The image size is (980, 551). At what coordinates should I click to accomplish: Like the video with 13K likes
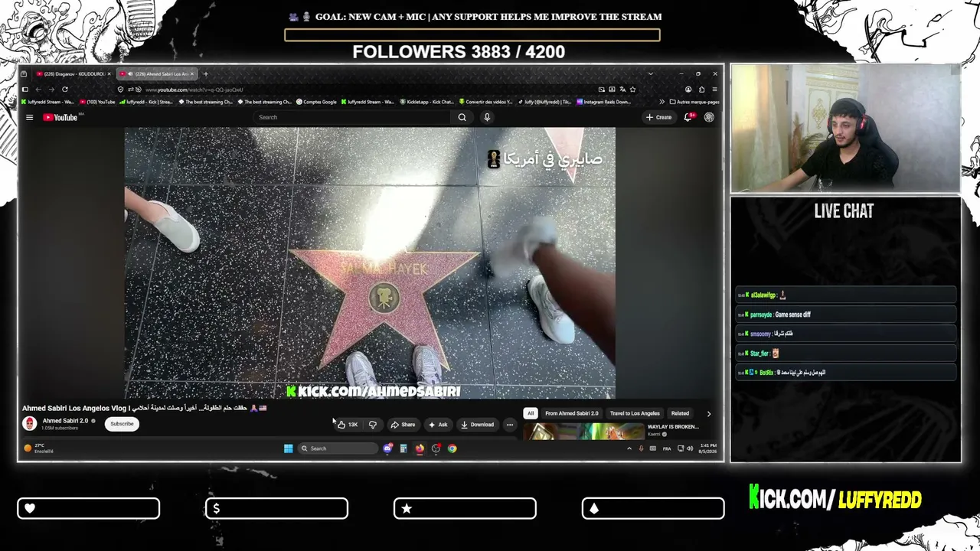pos(348,425)
